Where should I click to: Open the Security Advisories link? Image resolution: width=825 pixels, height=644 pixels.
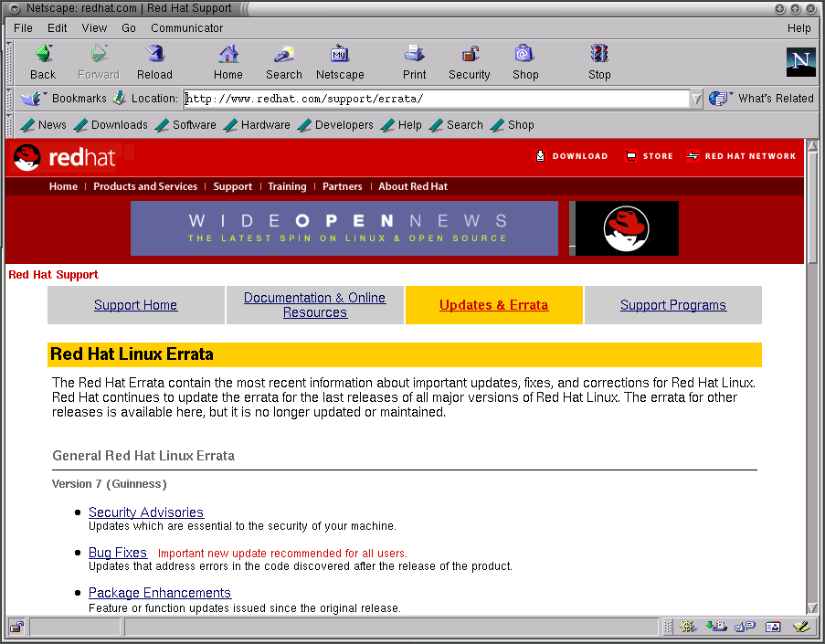point(146,512)
